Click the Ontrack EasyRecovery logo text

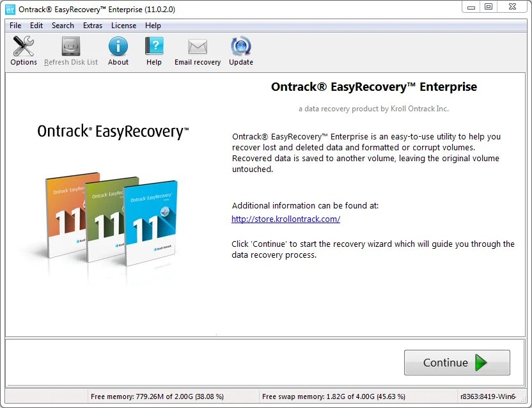click(x=113, y=132)
